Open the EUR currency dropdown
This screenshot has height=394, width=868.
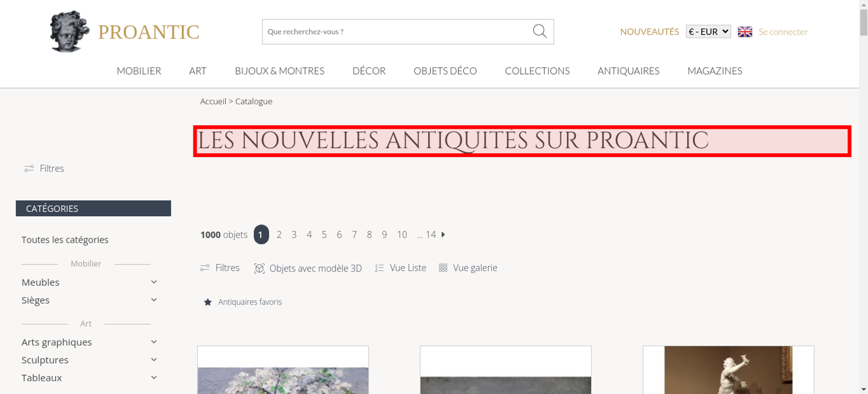[708, 32]
